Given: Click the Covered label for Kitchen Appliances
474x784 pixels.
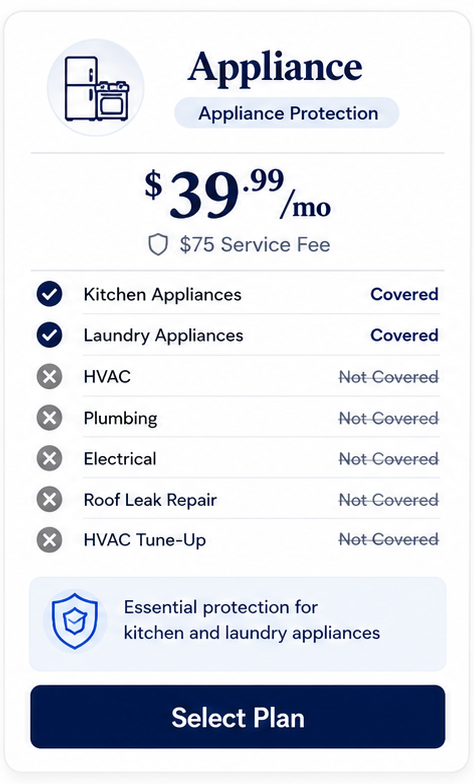Looking at the screenshot, I should [404, 294].
